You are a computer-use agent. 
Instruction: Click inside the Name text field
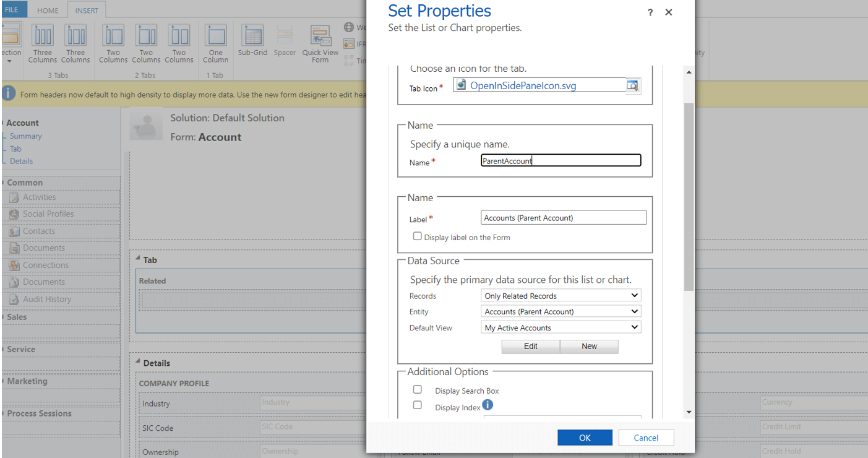coord(561,160)
